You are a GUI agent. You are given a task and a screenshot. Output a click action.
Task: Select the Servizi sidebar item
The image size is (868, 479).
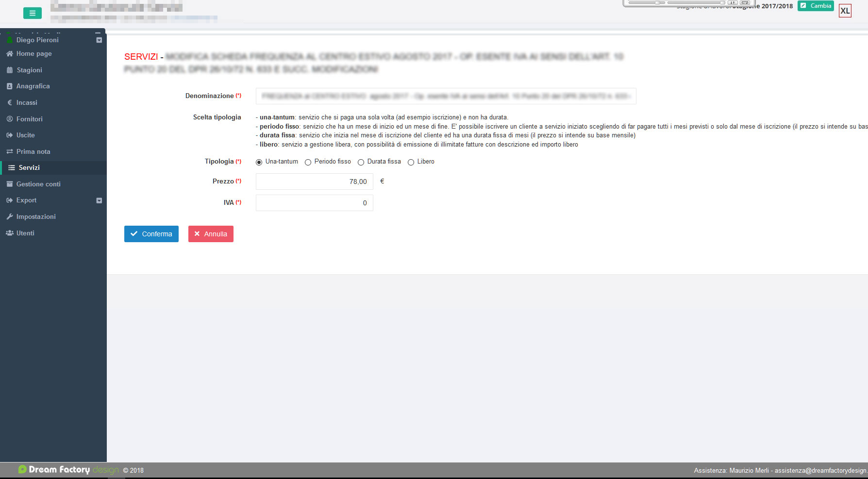coord(53,168)
